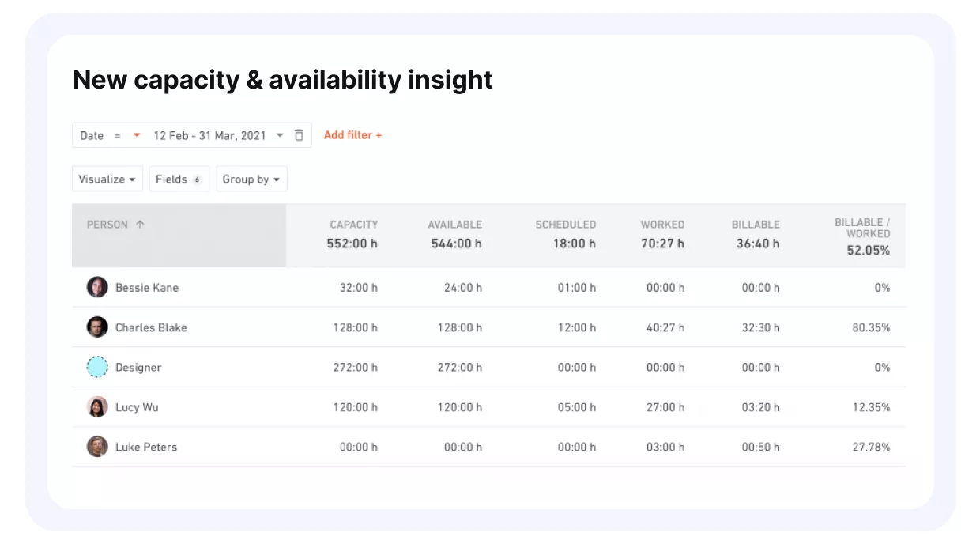Click total scheduled 18:00 h
The width and height of the screenshot is (980, 544).
click(575, 244)
